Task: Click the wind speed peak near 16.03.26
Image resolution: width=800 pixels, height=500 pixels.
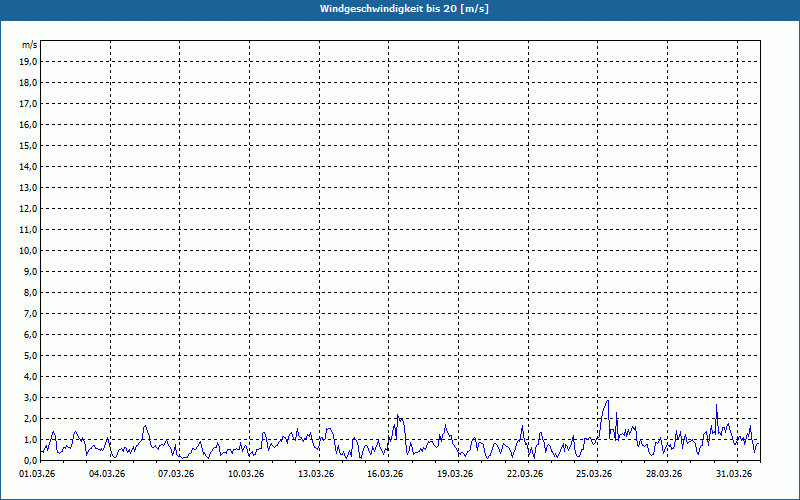Action: [x=398, y=416]
